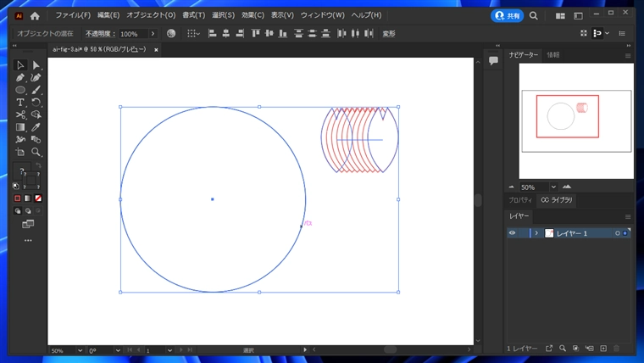Viewport: 644px width, 363px height.
Task: Choose the Curvature tool
Action: pyautogui.click(x=36, y=77)
